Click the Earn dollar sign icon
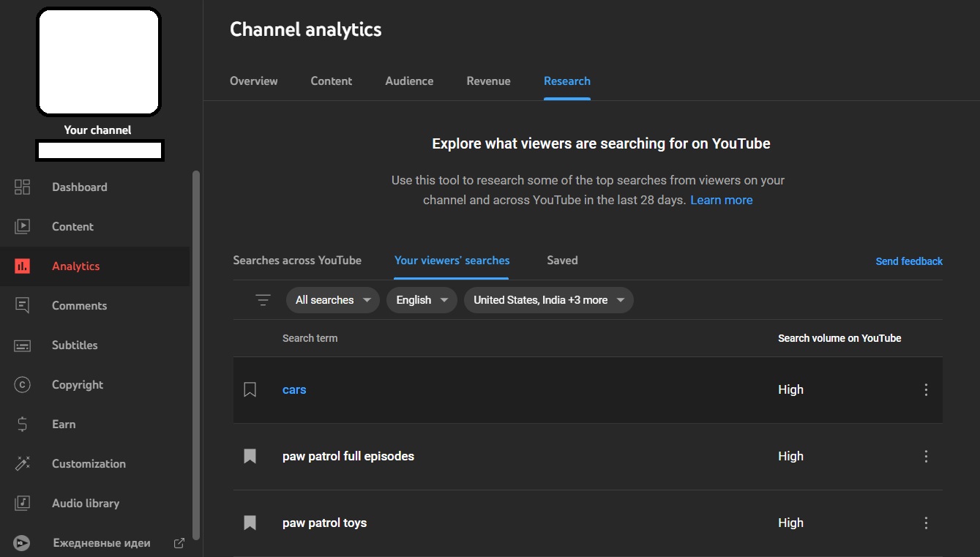Screen dimensions: 980x557 click(x=23, y=425)
